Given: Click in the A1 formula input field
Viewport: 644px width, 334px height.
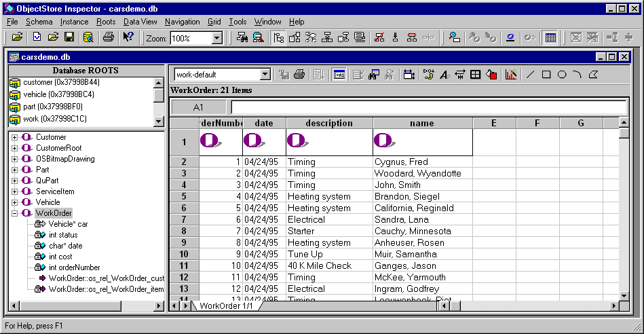Looking at the screenshot, I should pos(429,107).
